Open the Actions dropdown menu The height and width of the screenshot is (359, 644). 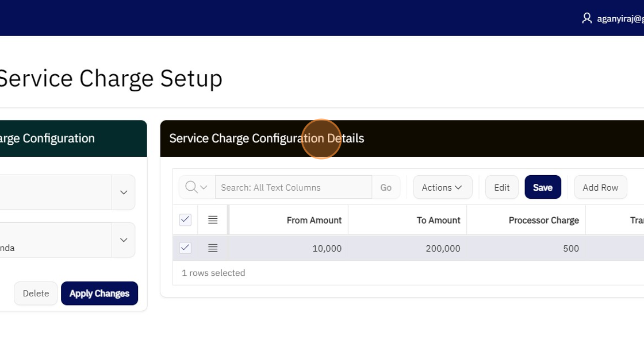pos(442,187)
